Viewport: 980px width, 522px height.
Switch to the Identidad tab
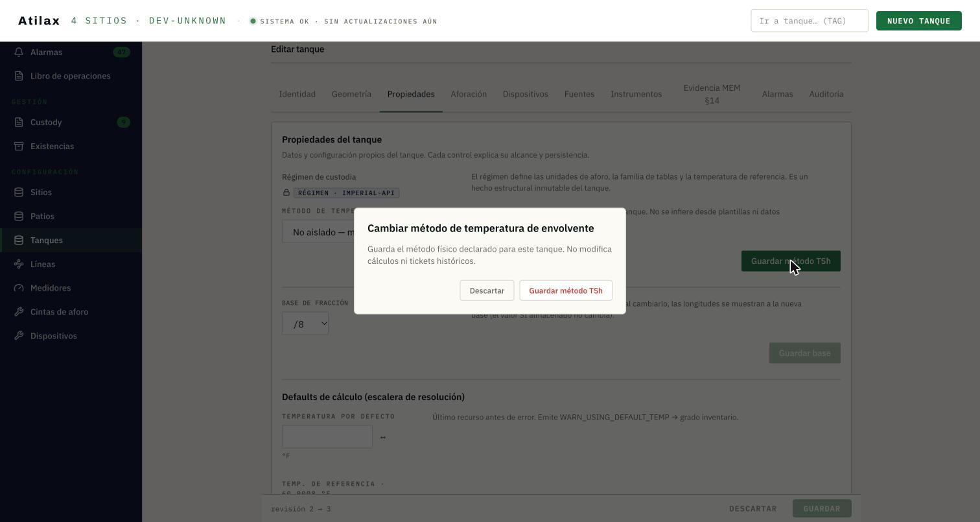297,94
